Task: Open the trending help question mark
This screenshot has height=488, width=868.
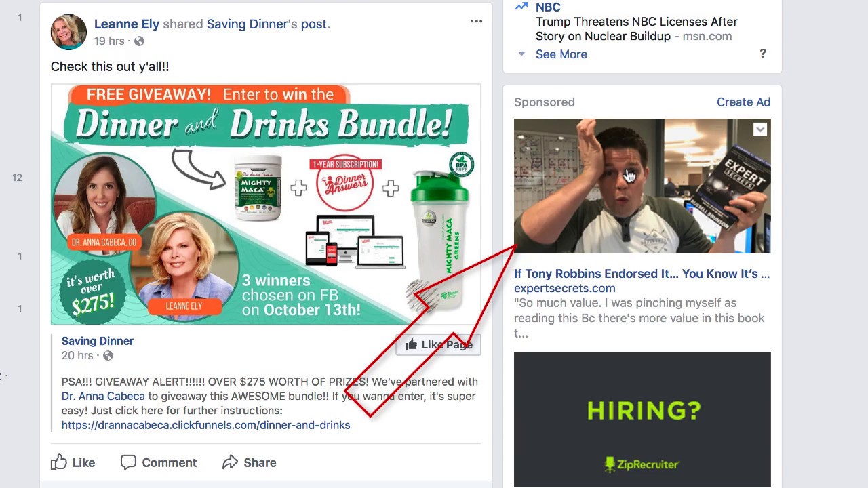Action: [x=763, y=54]
